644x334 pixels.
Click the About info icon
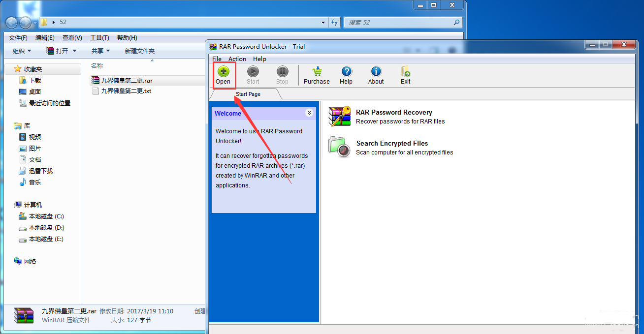coord(376,72)
